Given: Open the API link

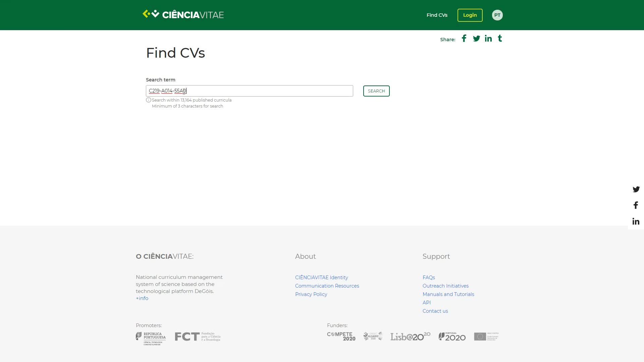Looking at the screenshot, I should point(427,303).
